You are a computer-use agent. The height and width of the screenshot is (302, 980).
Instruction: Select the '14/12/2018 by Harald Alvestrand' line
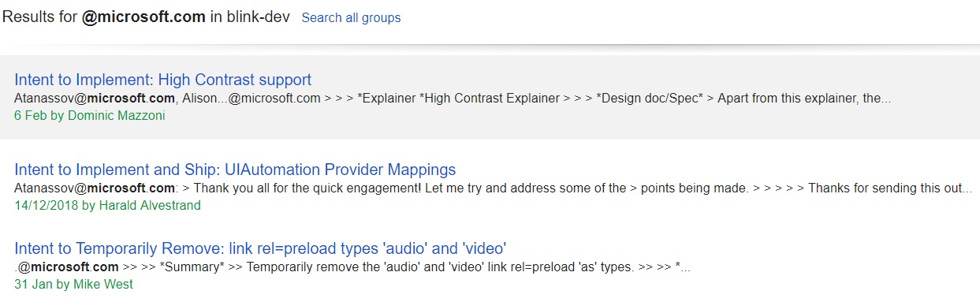click(x=107, y=205)
